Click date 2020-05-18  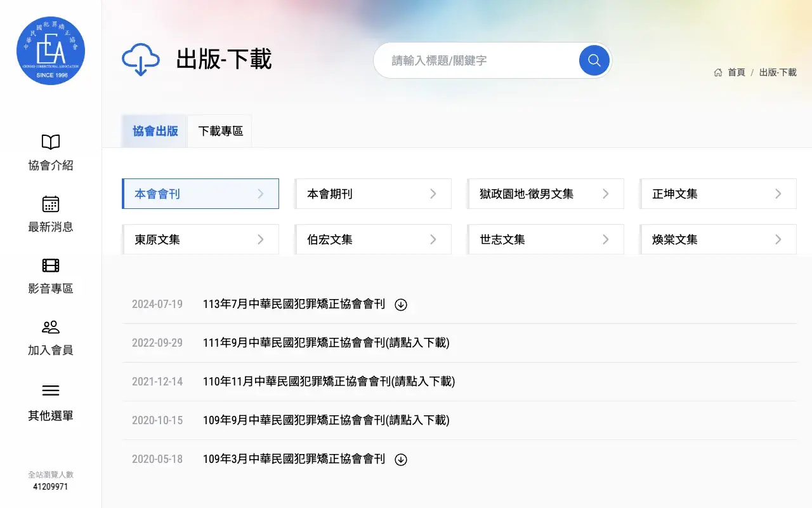157,459
